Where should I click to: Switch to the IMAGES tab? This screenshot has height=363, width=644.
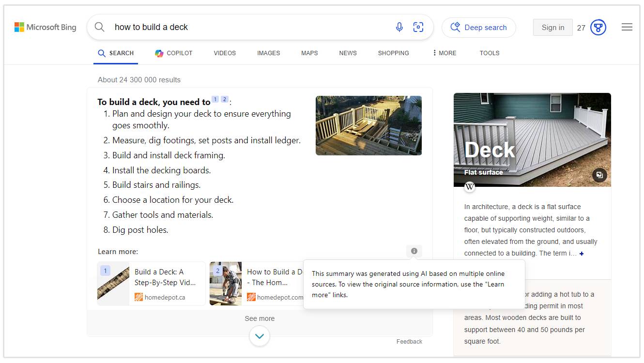268,53
